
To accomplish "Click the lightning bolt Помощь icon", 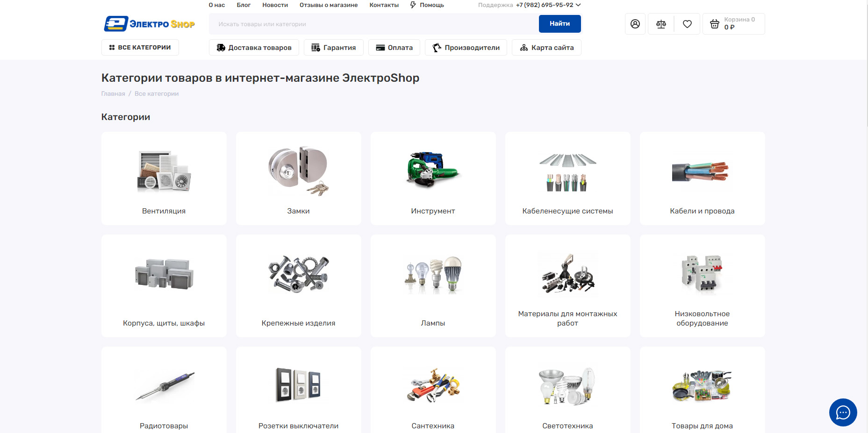I will (x=413, y=5).
